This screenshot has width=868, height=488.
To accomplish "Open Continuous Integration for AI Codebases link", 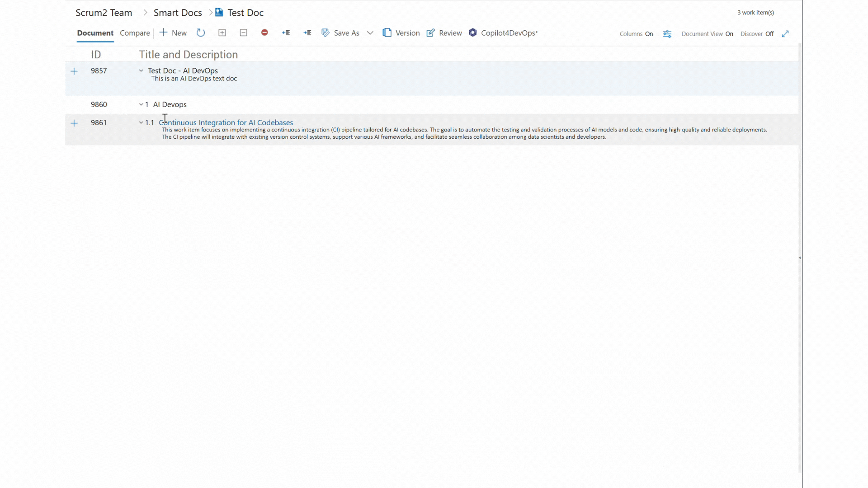I will point(226,122).
